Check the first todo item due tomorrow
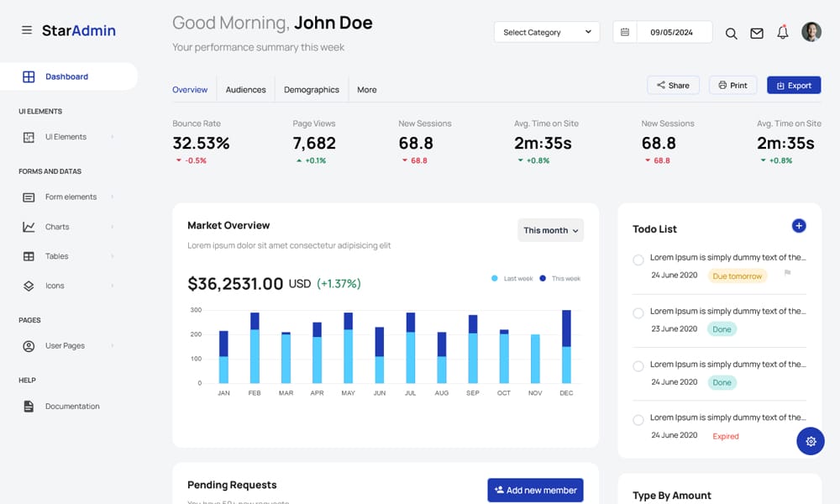Image resolution: width=840 pixels, height=504 pixels. (x=638, y=260)
